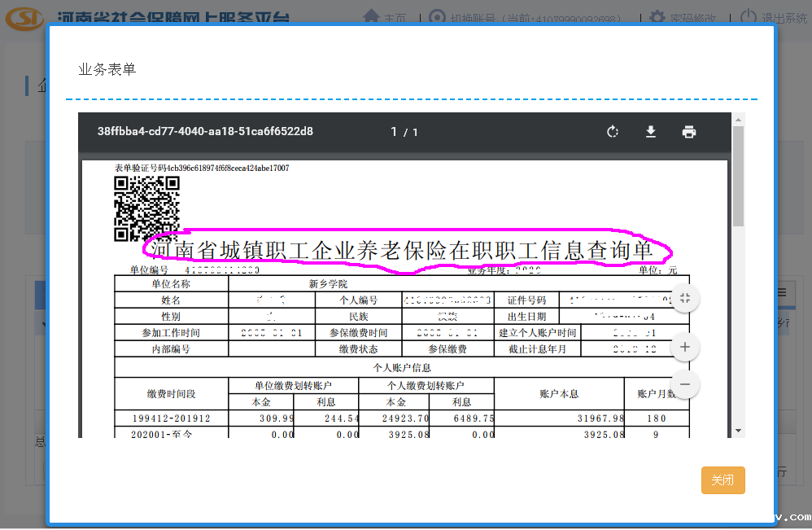The image size is (812, 530).
Task: Click the PDF scrollbar up arrow
Action: click(739, 120)
